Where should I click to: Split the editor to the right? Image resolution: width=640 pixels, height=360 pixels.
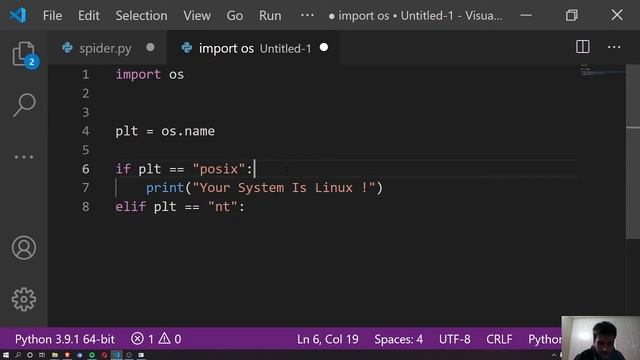[x=582, y=47]
